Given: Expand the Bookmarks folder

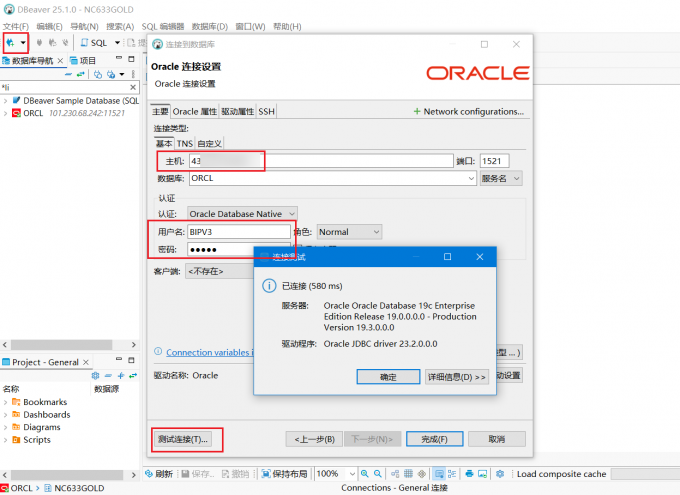Looking at the screenshot, I should pos(5,402).
